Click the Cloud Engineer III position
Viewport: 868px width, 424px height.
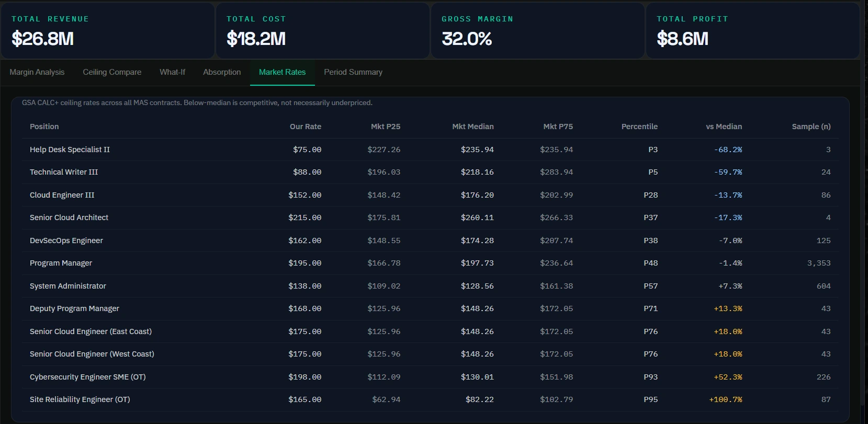point(62,195)
